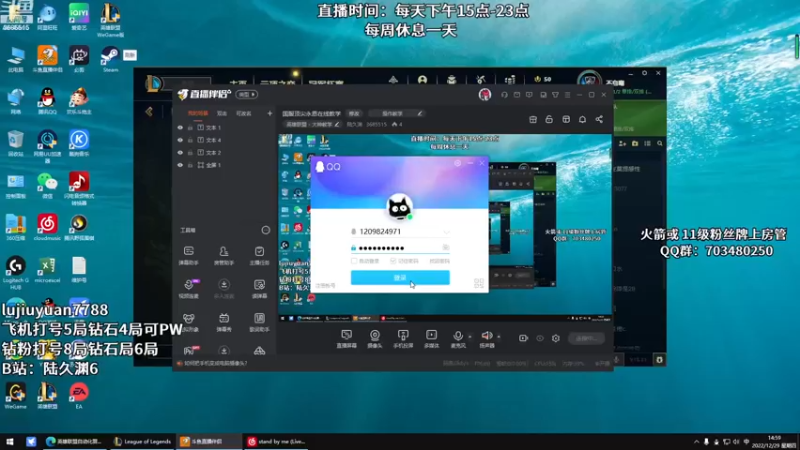Click the black cat avatar in the QQ login window
The height and width of the screenshot is (450, 800).
click(399, 208)
